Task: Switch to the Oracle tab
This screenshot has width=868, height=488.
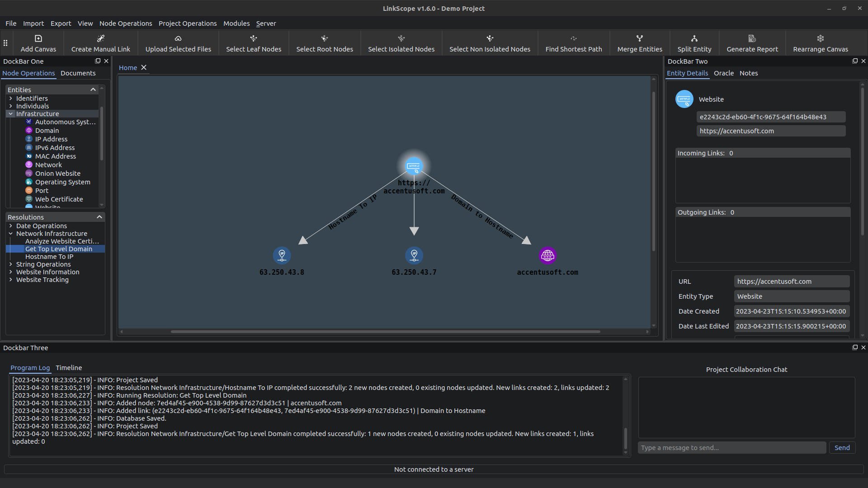Action: click(x=723, y=73)
